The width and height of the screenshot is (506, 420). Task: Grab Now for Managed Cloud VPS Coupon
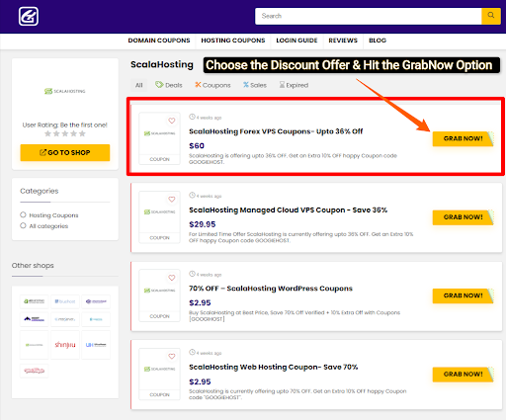point(464,217)
